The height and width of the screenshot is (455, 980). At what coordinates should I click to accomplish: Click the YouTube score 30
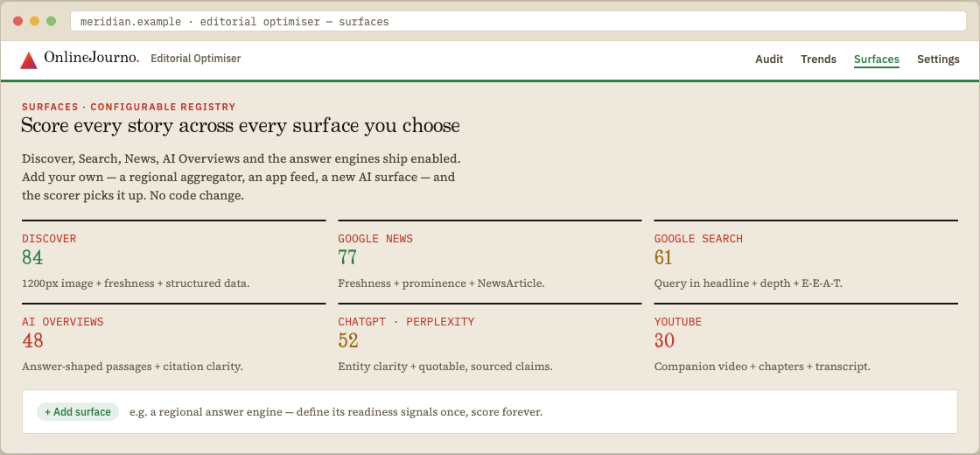click(664, 340)
